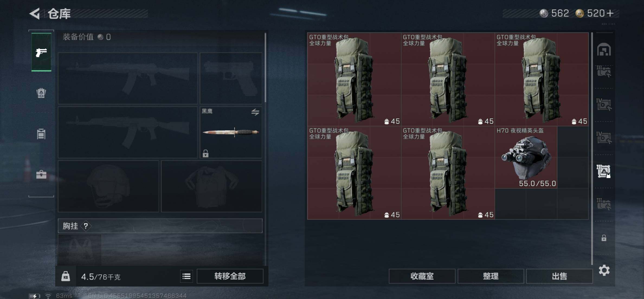Go back using the arrow beside 仓库

(x=35, y=13)
